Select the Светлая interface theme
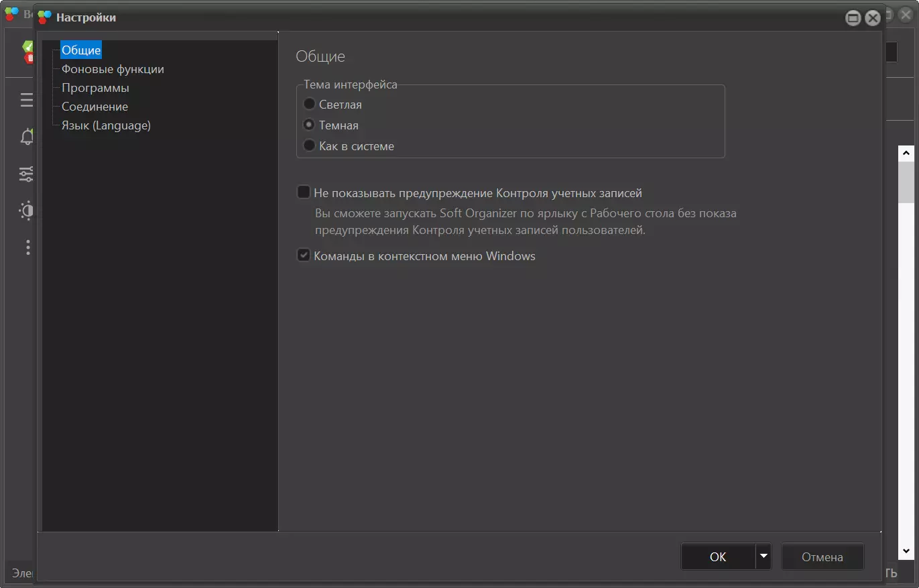This screenshot has width=919, height=588. [309, 104]
